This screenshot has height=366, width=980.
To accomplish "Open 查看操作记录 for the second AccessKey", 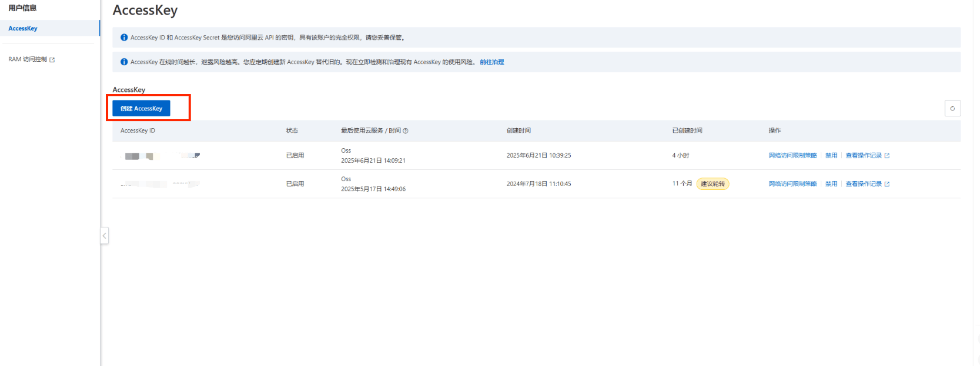I will [x=863, y=184].
